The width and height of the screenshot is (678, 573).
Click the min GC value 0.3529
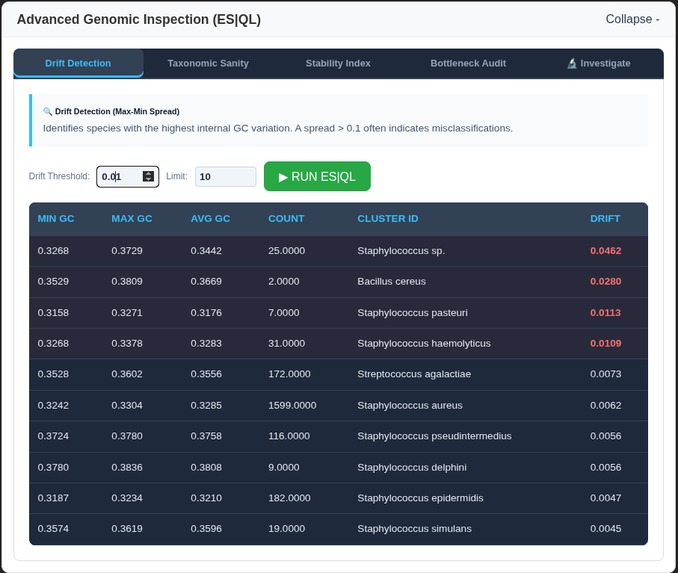pyautogui.click(x=53, y=282)
